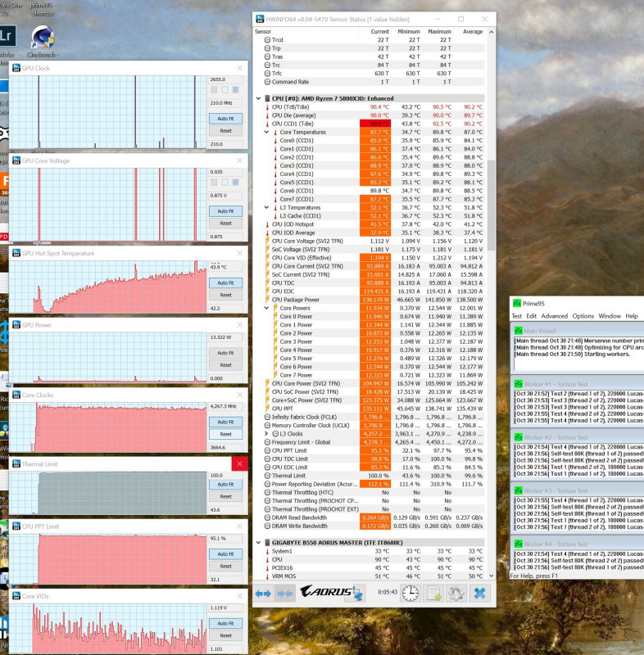Click the Worker #1 Torture Test icon
Image resolution: width=644 pixels, height=655 pixels.
coord(518,384)
